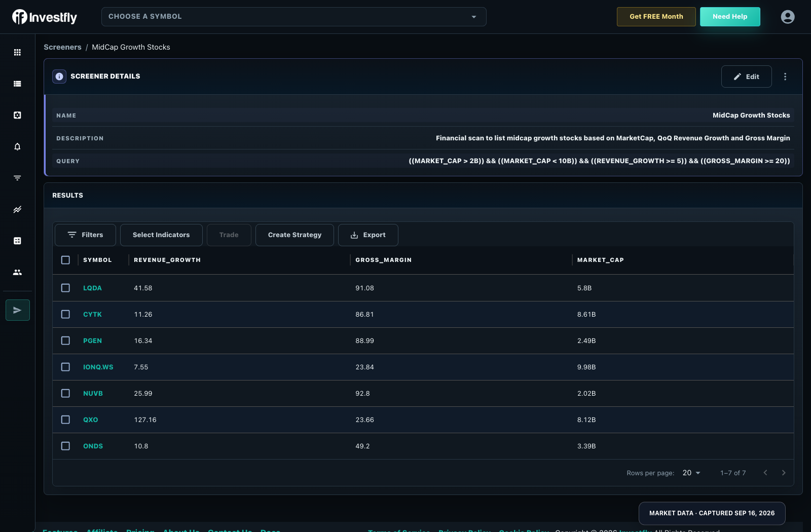Sort by GROSS_MARGIN column header
811x532 pixels.
(x=383, y=260)
